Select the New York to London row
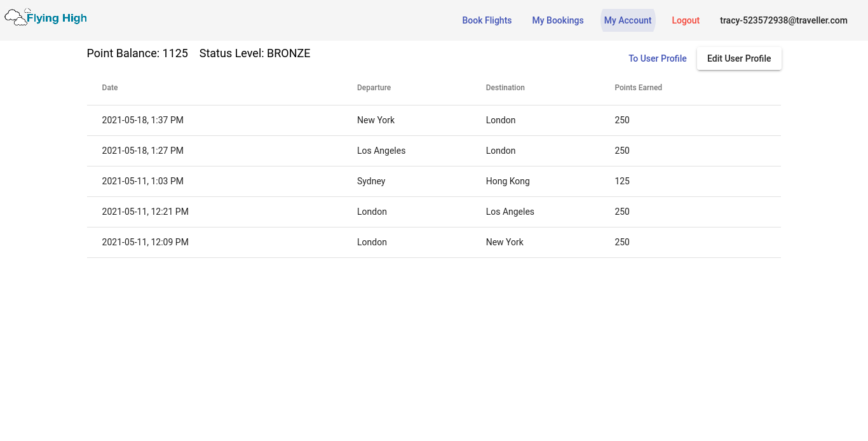The height and width of the screenshot is (441, 868). click(x=433, y=120)
